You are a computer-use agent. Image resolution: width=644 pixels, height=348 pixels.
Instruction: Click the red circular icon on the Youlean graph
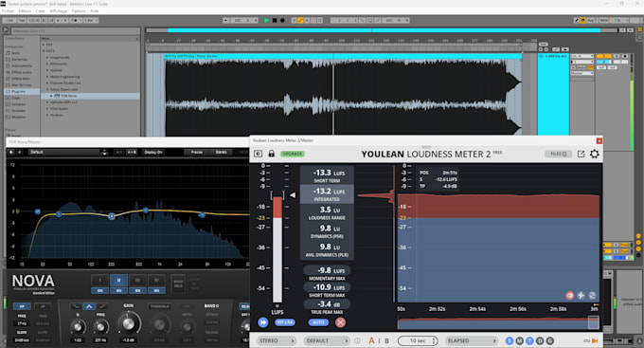coord(569,295)
